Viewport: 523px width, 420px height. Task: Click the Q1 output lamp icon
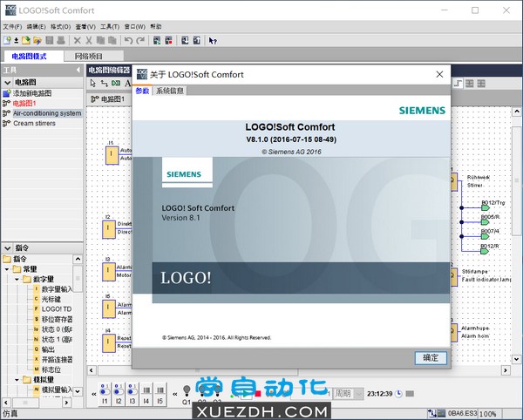(187, 390)
